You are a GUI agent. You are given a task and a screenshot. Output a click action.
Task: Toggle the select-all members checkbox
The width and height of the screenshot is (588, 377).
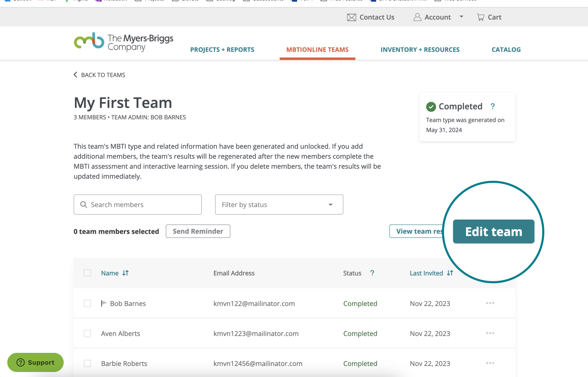[x=87, y=273]
